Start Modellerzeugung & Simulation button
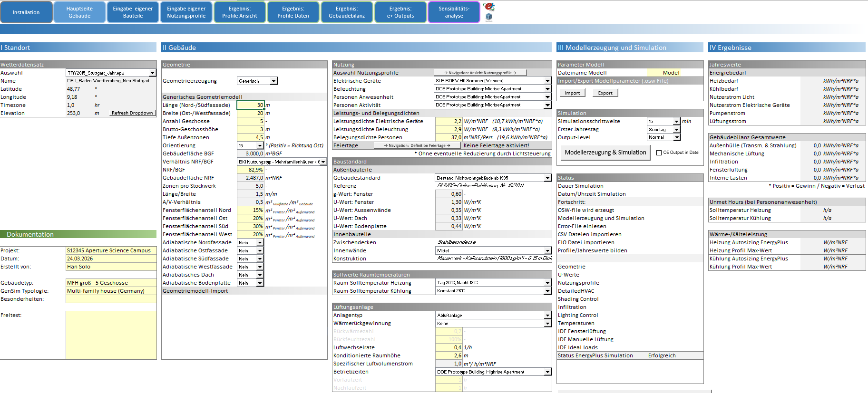Image resolution: width=868 pixels, height=393 pixels. pos(605,153)
